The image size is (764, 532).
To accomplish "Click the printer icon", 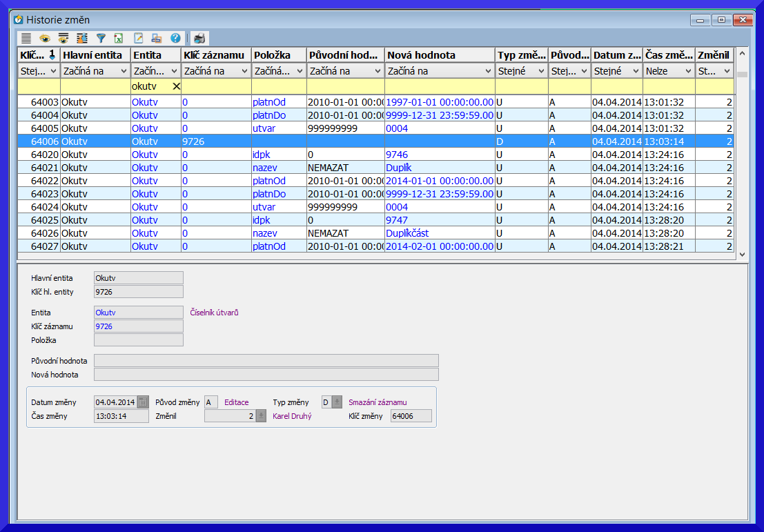I will coord(199,39).
